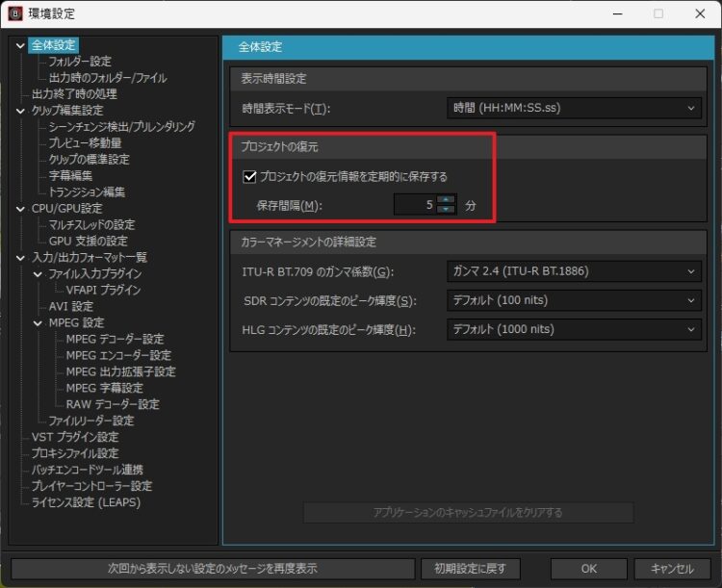Collapse the ファイル入力プラグイン node
This screenshot has width=722, height=588.
38,274
